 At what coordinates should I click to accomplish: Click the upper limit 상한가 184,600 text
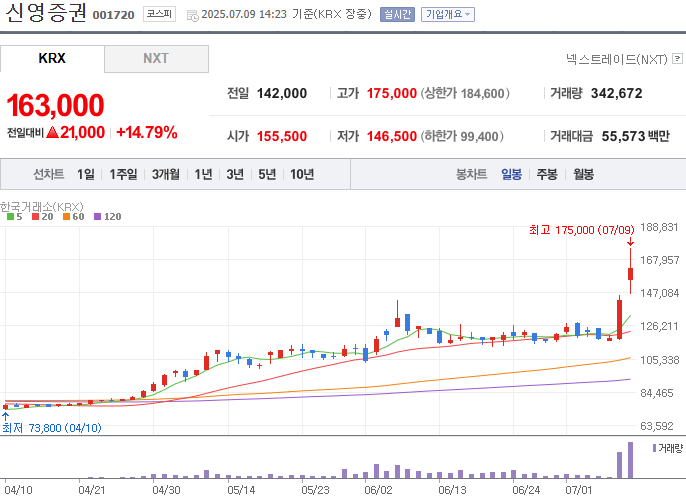click(465, 93)
